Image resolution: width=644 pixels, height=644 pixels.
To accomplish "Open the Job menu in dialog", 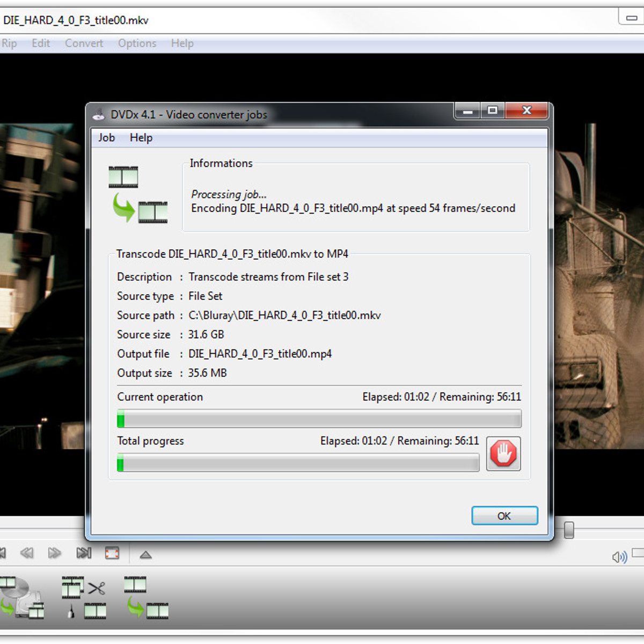I will click(106, 138).
